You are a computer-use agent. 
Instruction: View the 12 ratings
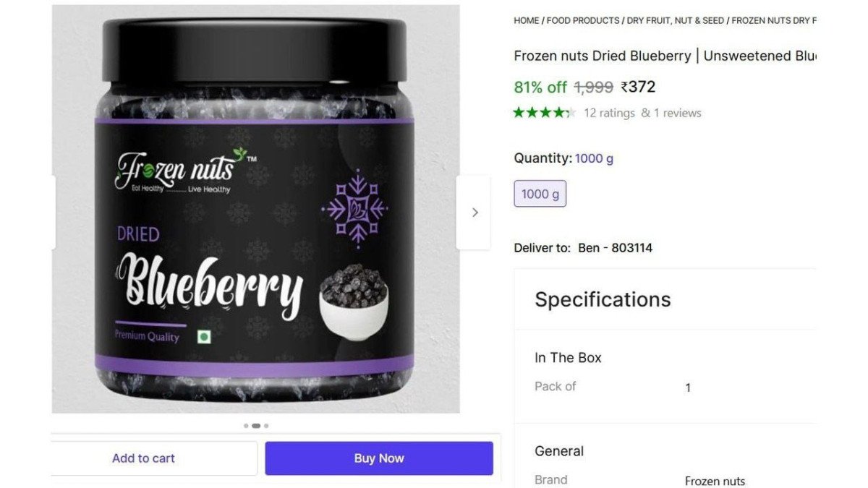point(609,113)
